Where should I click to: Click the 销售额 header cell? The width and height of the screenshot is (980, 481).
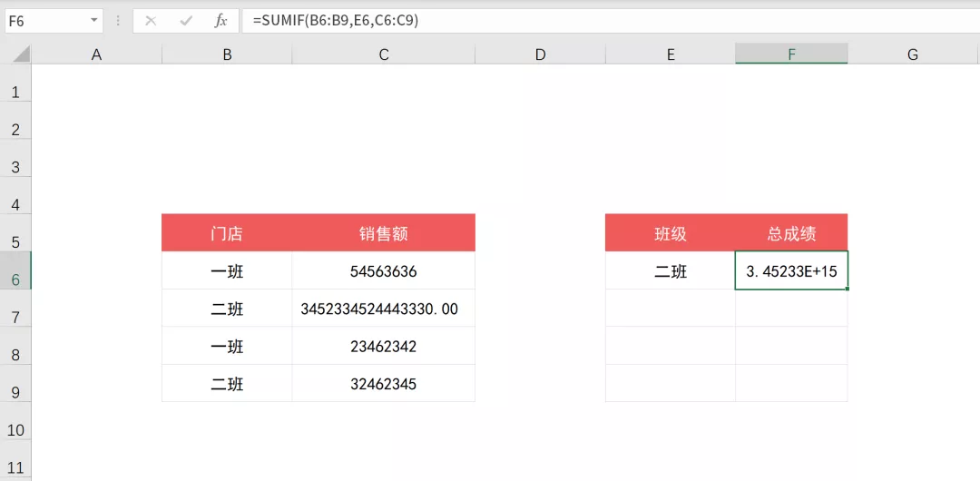(384, 232)
